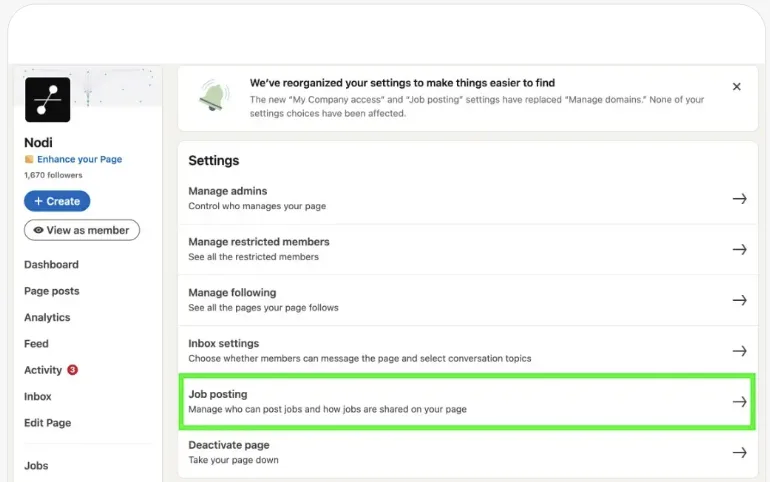Click the Nodi page name
This screenshot has height=482, width=770.
pyautogui.click(x=38, y=143)
